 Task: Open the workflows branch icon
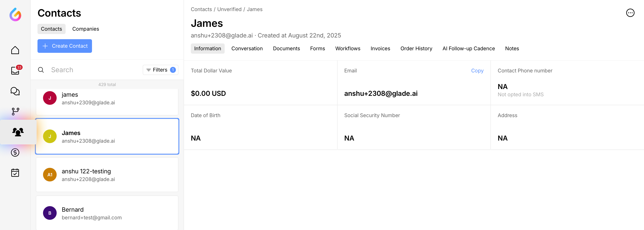[15, 112]
